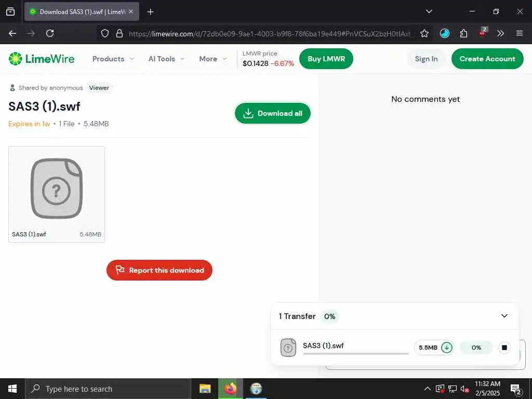Image resolution: width=532 pixels, height=399 pixels.
Task: Click the Create Account button
Action: (x=487, y=59)
